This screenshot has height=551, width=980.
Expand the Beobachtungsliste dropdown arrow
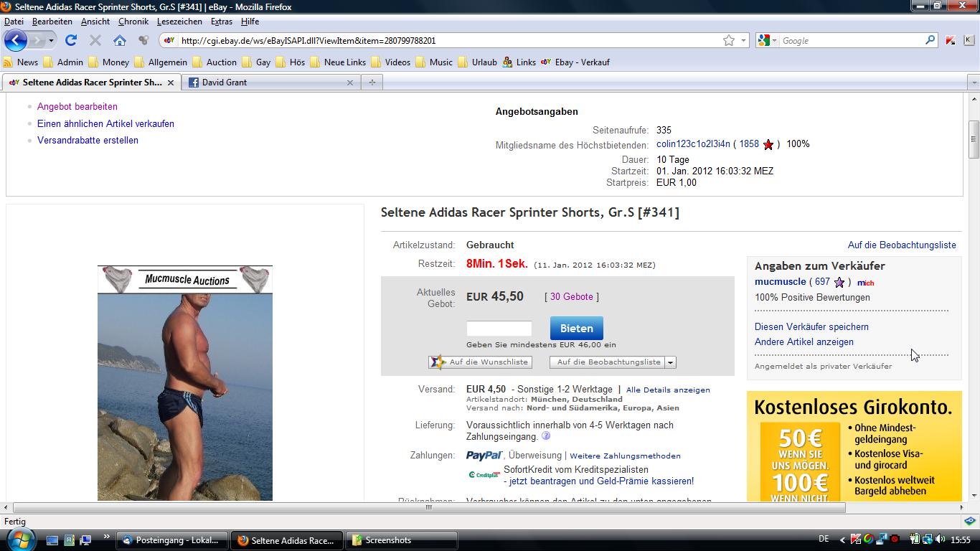671,362
